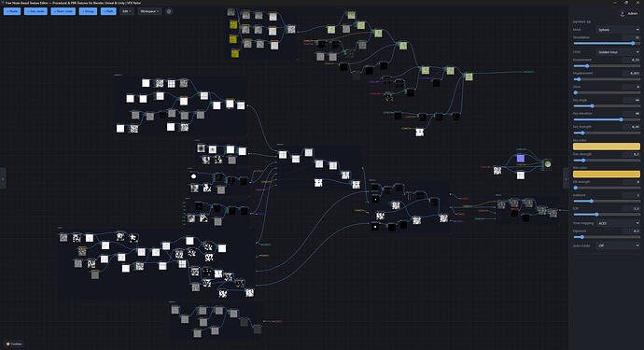This screenshot has height=350, width=644.
Task: Click the round settings icon in the top toolbar
Action: point(169,11)
